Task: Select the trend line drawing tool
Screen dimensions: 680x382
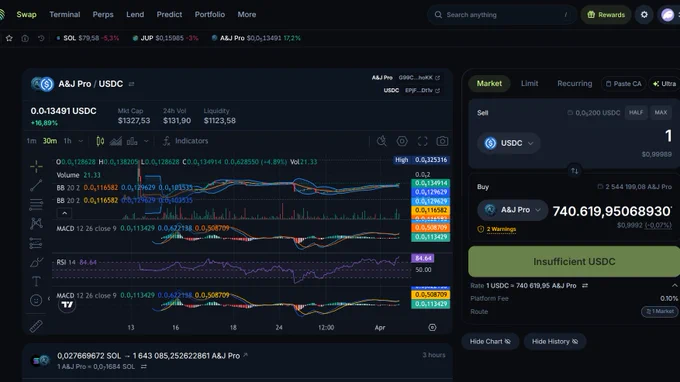Action: coord(36,186)
